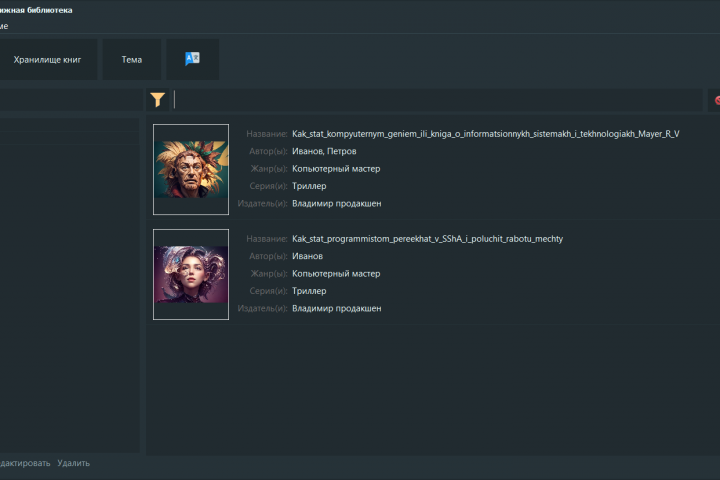This screenshot has width=720, height=480.
Task: Focus the filter text input field
Action: coord(437,99)
